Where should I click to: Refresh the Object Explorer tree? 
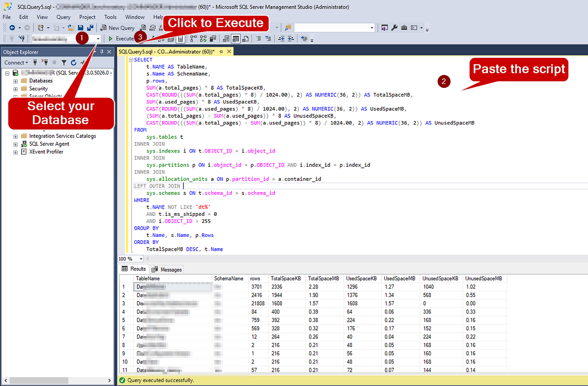[73, 62]
